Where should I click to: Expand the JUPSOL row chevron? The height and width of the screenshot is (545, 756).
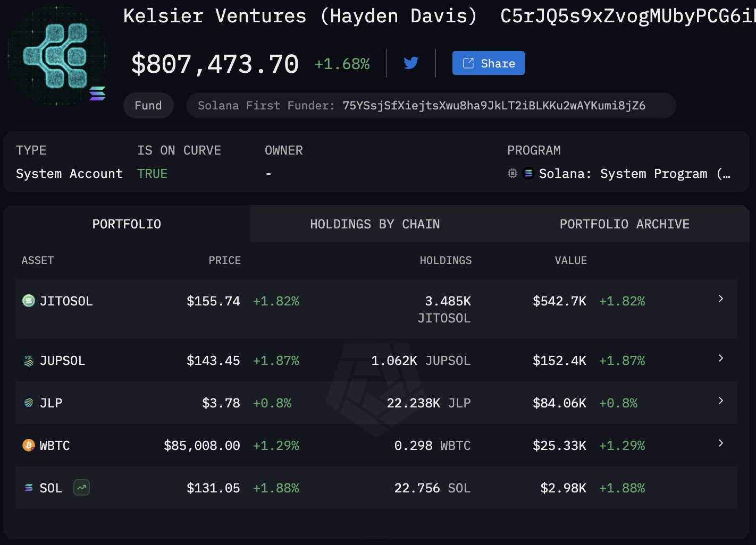point(721,358)
